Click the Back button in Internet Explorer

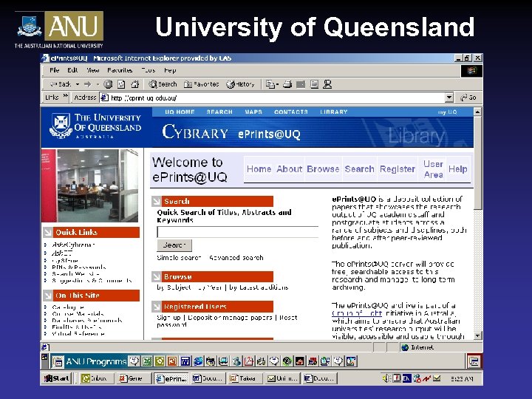click(x=61, y=84)
